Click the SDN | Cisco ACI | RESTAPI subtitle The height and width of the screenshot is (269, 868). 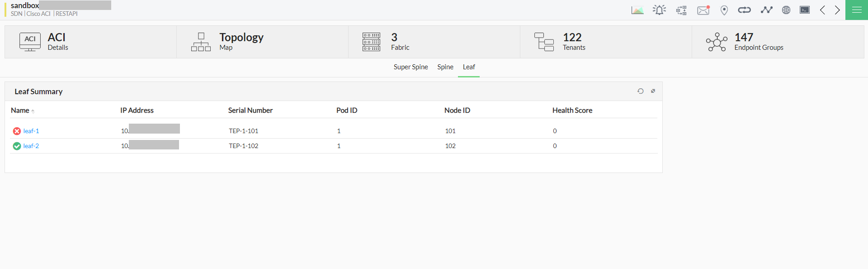(x=44, y=14)
